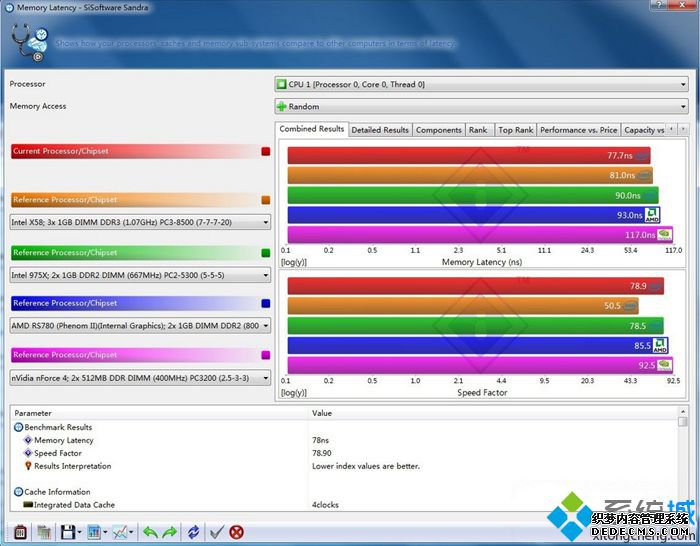Click the 4clocks cache value
The image size is (700, 546).
click(325, 505)
